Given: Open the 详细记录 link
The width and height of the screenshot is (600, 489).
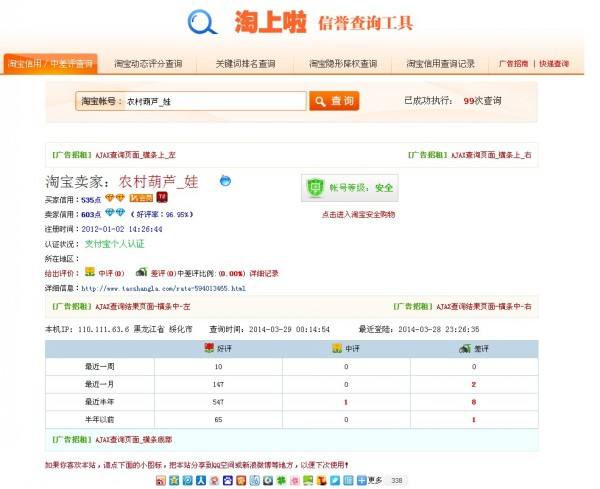Looking at the screenshot, I should 264,274.
